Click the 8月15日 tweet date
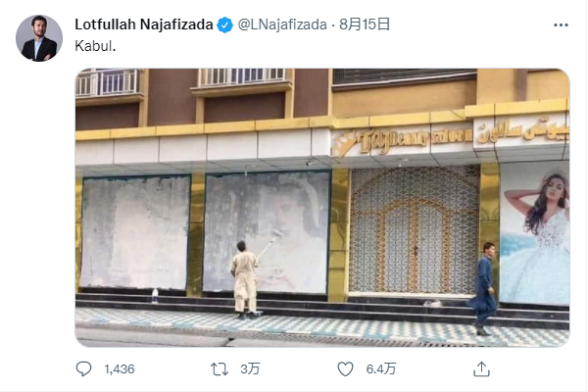 pos(365,24)
